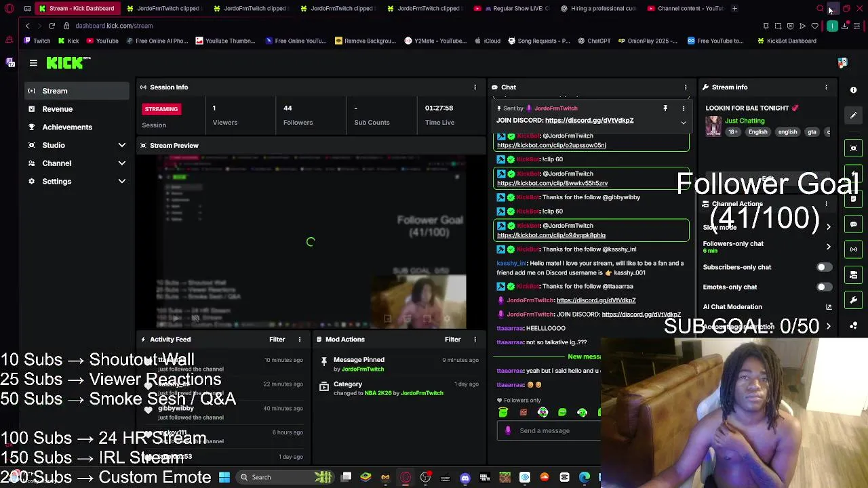Open Activity Feed Filter dropdown
Image resolution: width=868 pixels, height=488 pixels.
click(x=277, y=340)
